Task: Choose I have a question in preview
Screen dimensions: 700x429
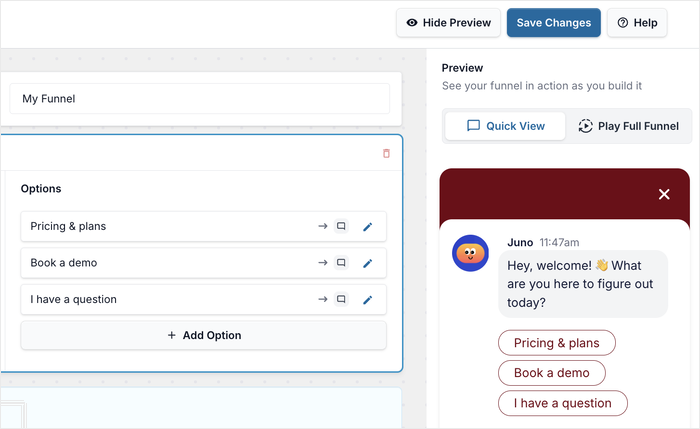Action: coord(562,403)
